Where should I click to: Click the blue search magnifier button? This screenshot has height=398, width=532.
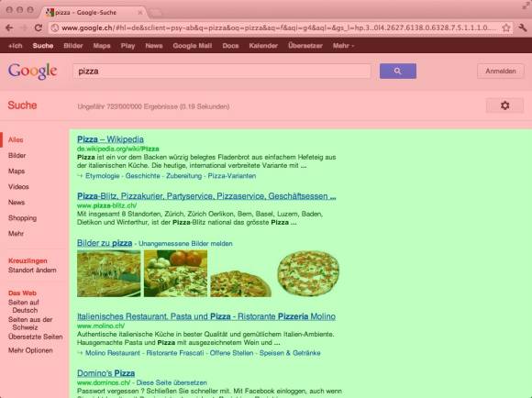coord(398,71)
